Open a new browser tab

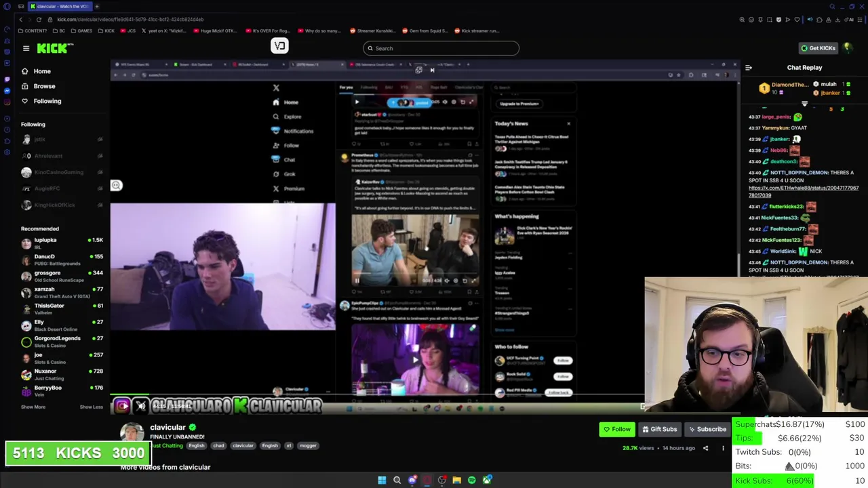tap(97, 6)
